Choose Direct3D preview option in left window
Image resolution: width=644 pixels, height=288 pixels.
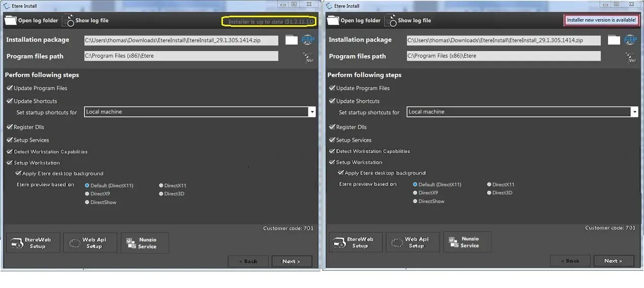(x=161, y=194)
